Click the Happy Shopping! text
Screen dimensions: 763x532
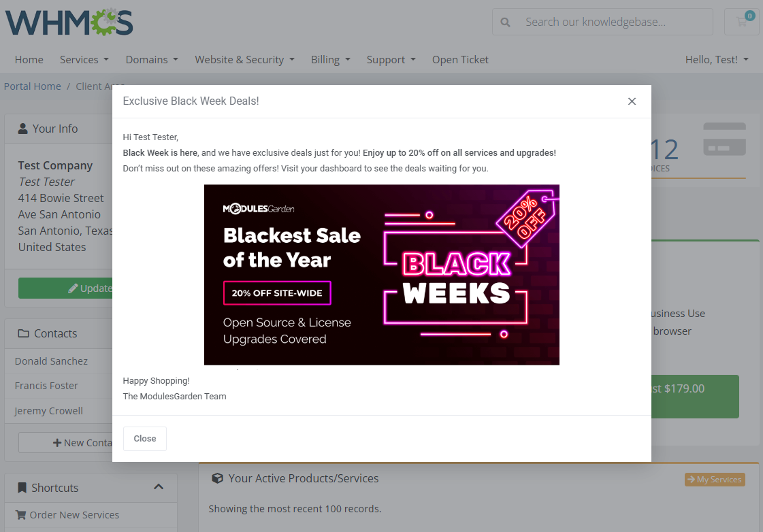tap(156, 381)
